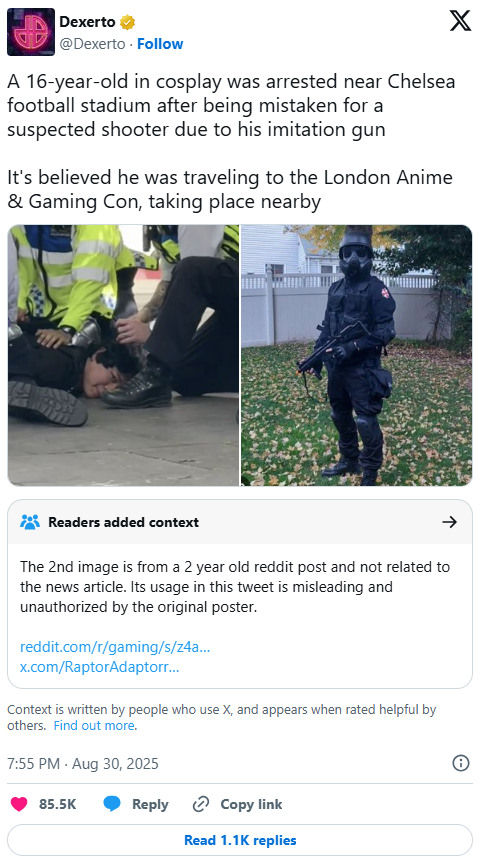Open the arrest photo thumbnail
485x867 pixels.
click(x=123, y=356)
